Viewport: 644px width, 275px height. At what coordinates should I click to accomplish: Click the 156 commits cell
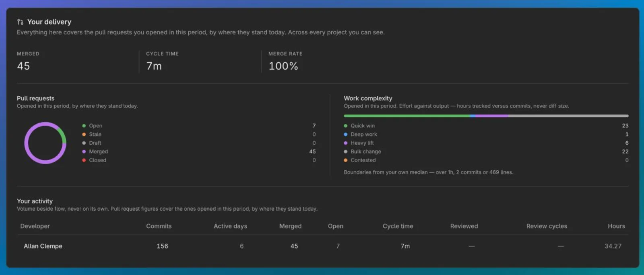tap(162, 246)
